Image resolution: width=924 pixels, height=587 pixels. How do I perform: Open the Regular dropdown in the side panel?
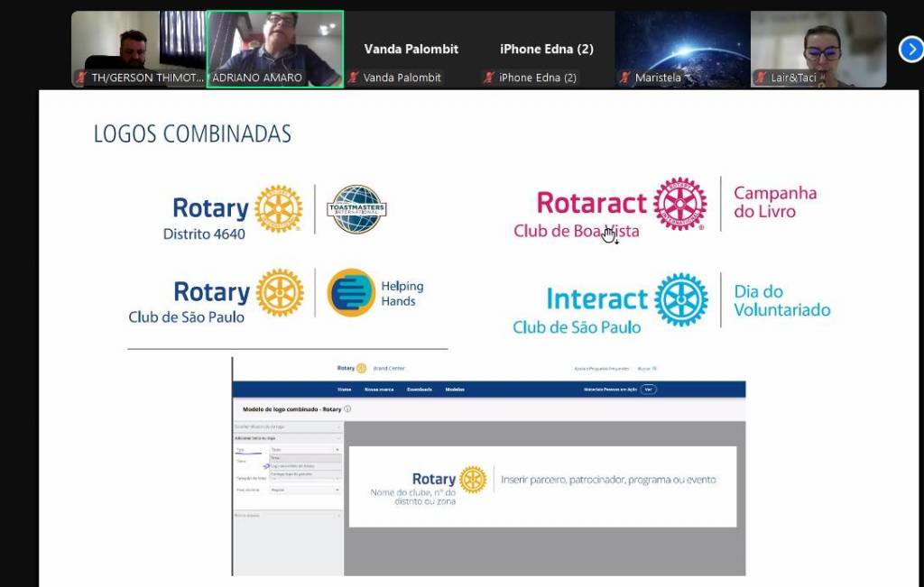click(x=305, y=490)
